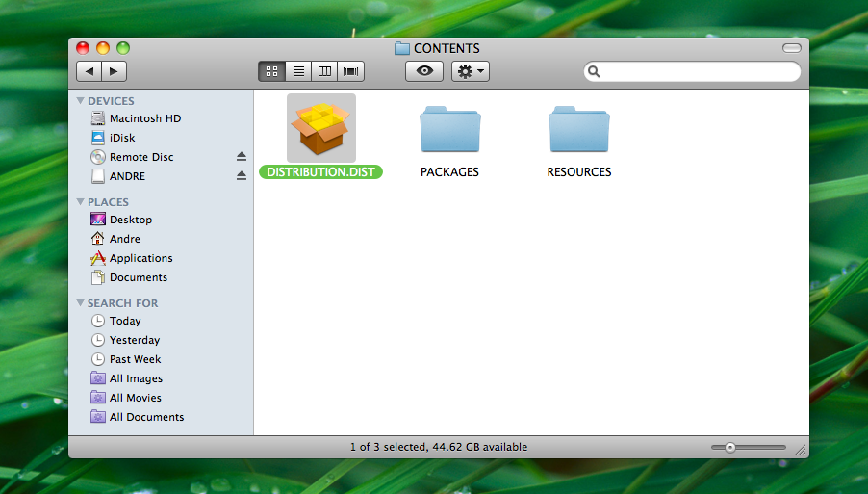Switch to column view
Screen dimensions: 868x494
(x=324, y=71)
